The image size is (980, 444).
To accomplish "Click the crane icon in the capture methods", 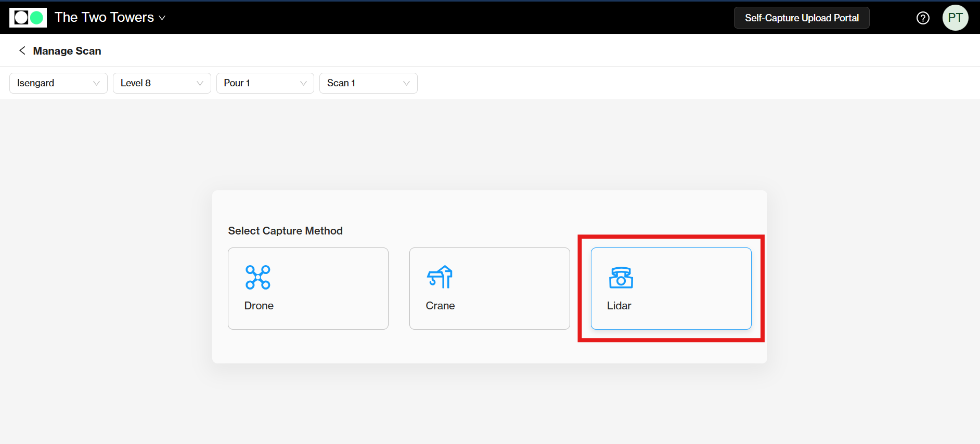I will [x=440, y=277].
